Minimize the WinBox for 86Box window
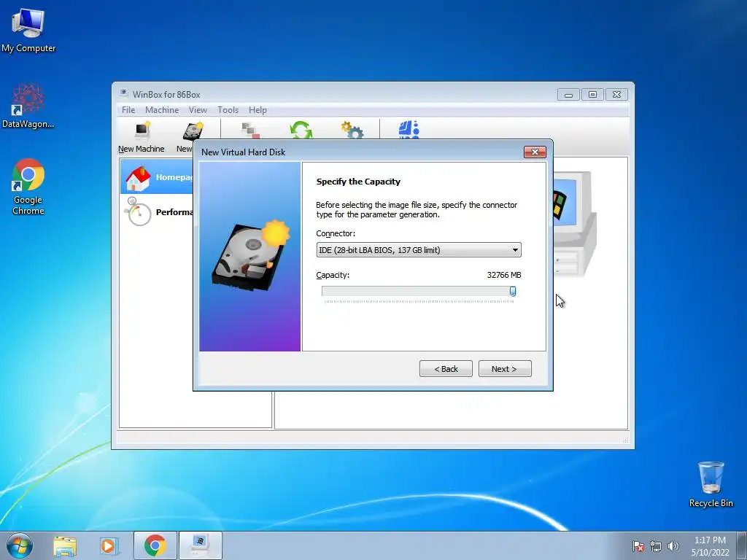This screenshot has height=560, width=747. [x=568, y=95]
